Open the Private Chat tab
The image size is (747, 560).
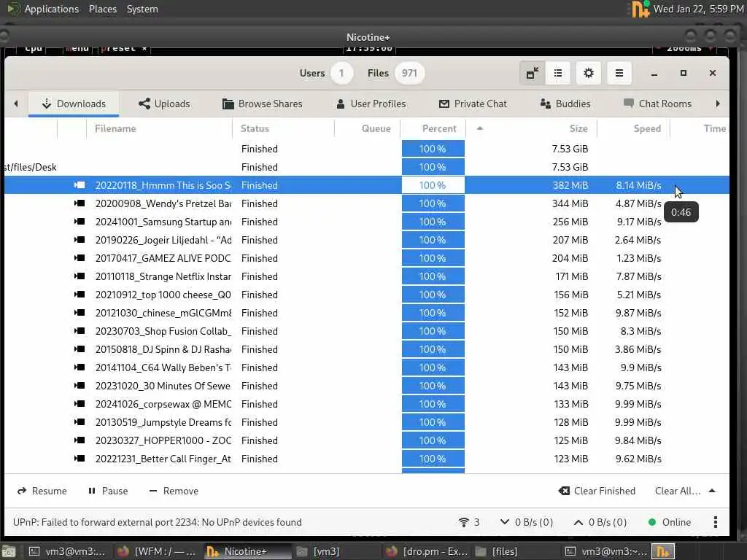pyautogui.click(x=473, y=104)
